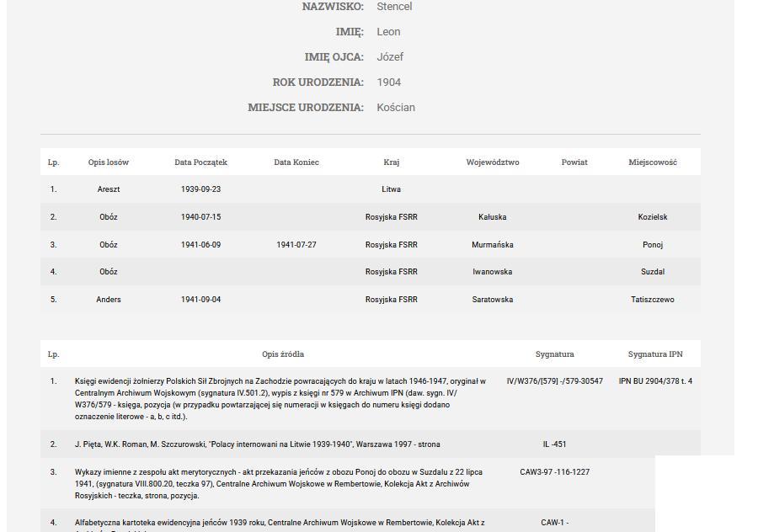This screenshot has height=532, width=758.
Task: Click the 'Murmańska' province cell
Action: pyautogui.click(x=493, y=245)
